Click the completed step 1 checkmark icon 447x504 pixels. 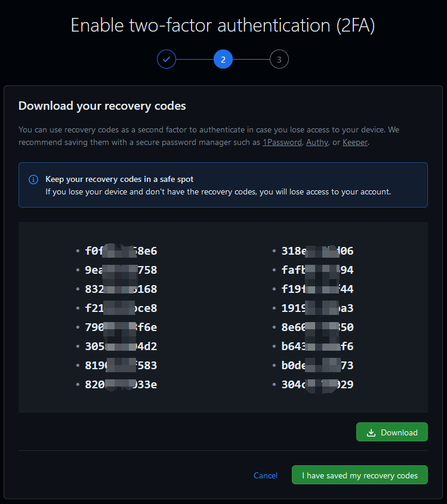167,59
